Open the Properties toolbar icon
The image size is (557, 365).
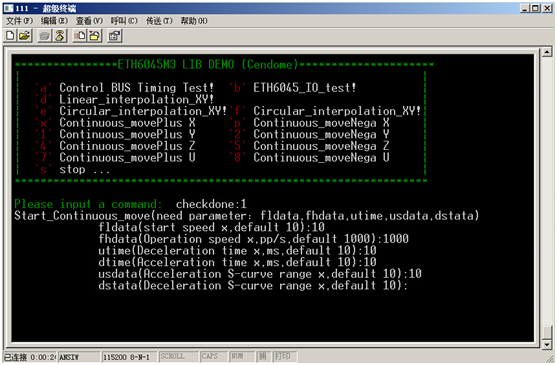115,36
